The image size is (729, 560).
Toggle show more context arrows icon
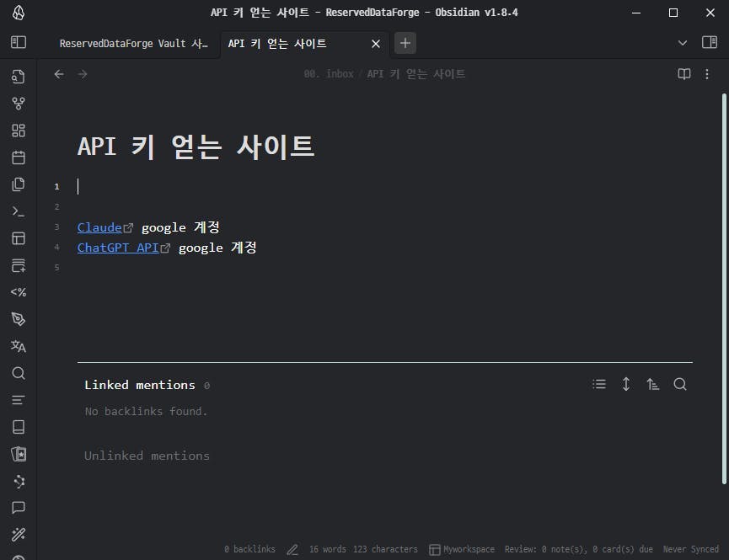(x=626, y=384)
